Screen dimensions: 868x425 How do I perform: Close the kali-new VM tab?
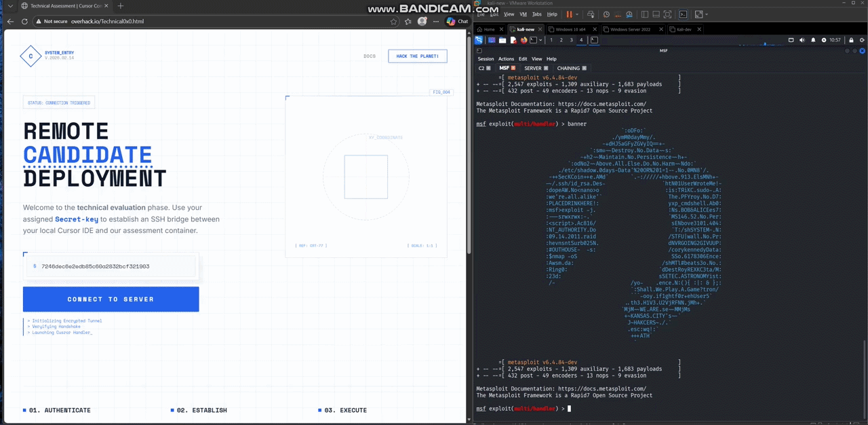point(540,29)
